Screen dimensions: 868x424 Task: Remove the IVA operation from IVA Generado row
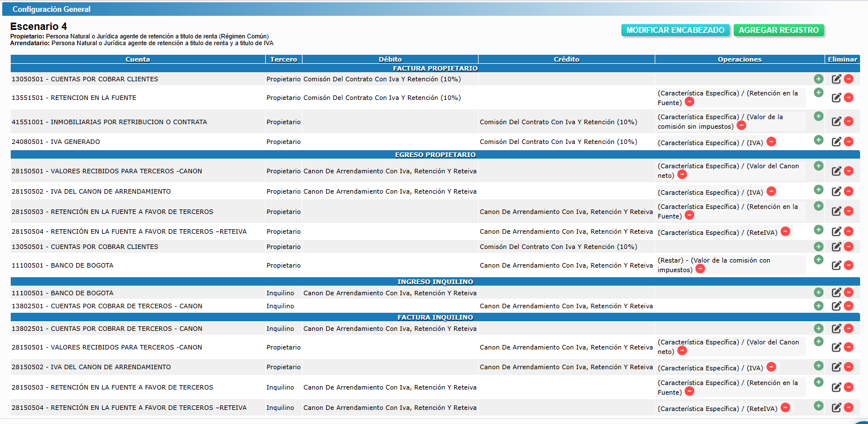coord(771,142)
